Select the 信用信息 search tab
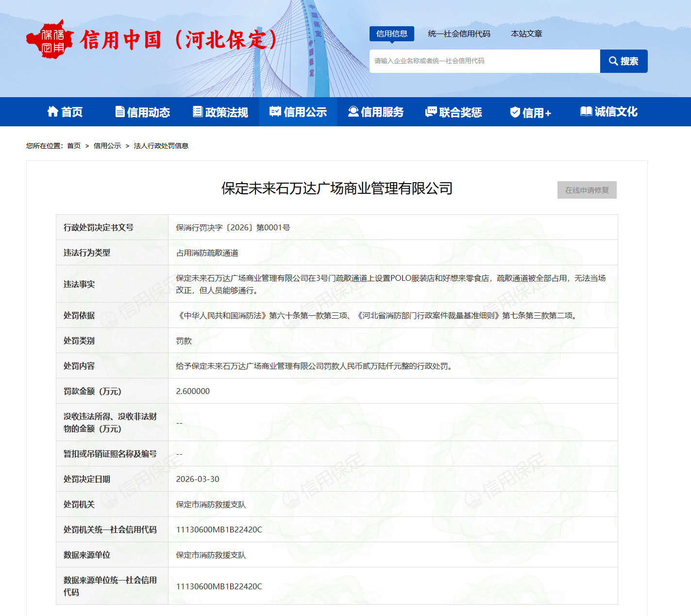This screenshot has width=691, height=616. tap(391, 34)
